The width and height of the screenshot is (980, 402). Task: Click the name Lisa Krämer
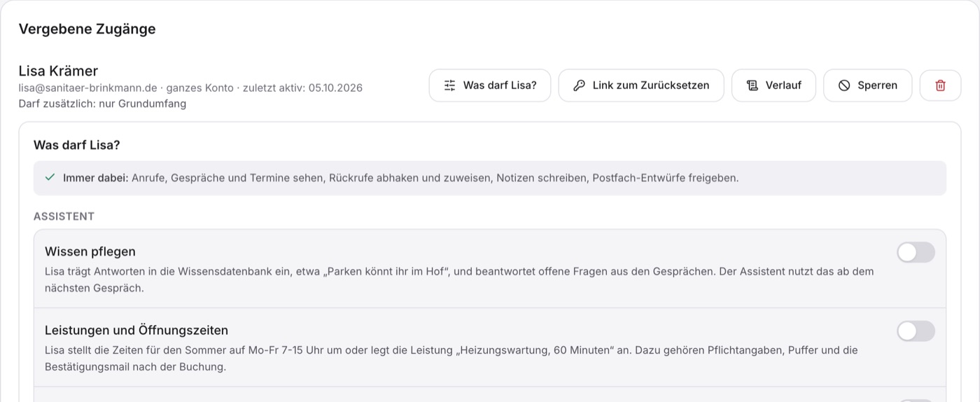(x=58, y=71)
